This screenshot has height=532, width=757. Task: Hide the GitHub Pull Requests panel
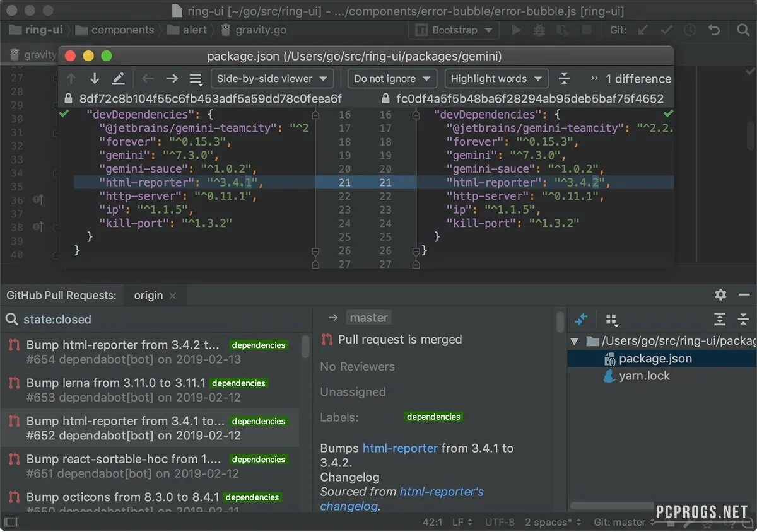pyautogui.click(x=743, y=294)
